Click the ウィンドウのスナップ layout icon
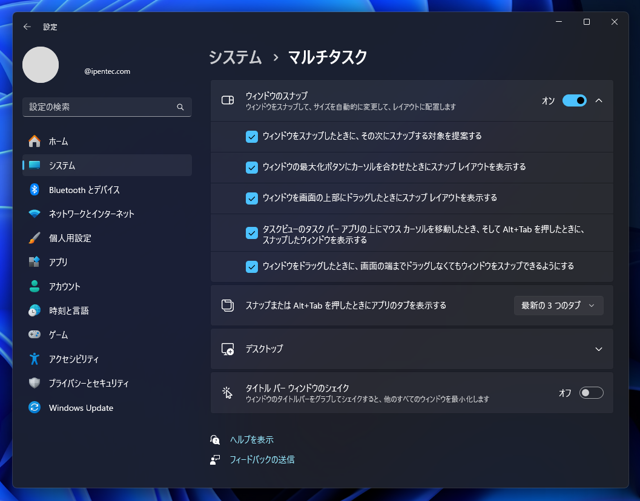This screenshot has height=501, width=640. 228,100
